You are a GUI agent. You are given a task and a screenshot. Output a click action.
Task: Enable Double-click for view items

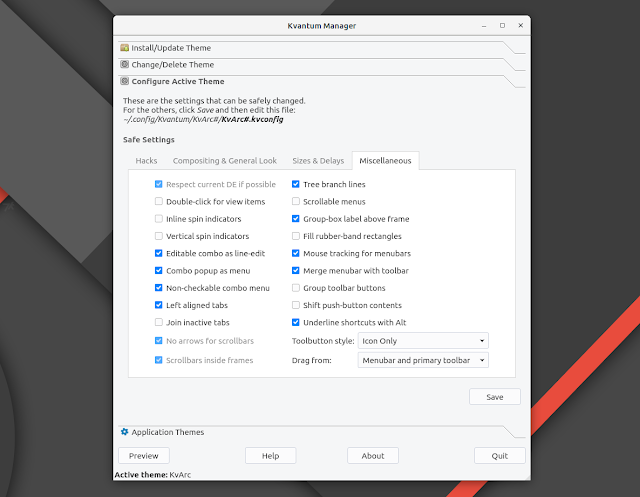(158, 202)
